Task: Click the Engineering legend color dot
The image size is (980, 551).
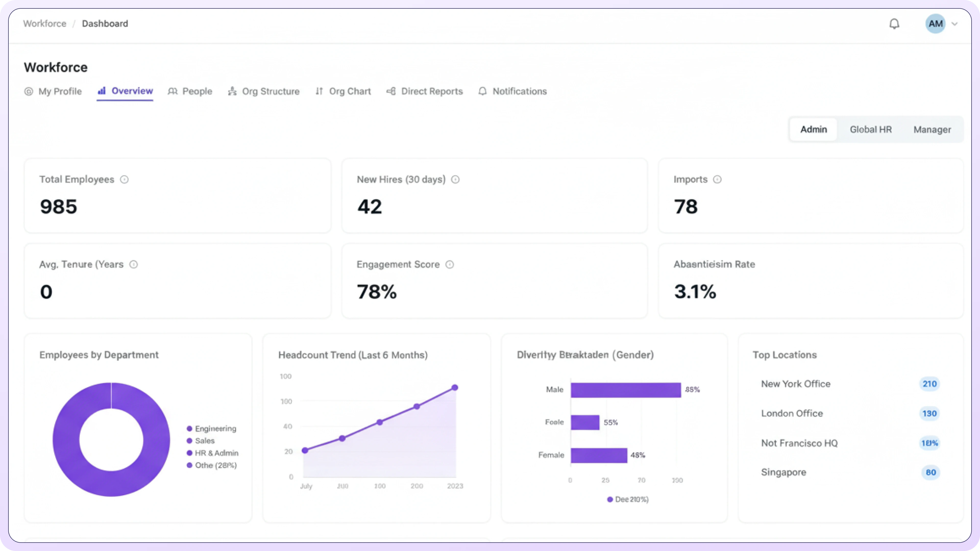Action: coord(189,429)
